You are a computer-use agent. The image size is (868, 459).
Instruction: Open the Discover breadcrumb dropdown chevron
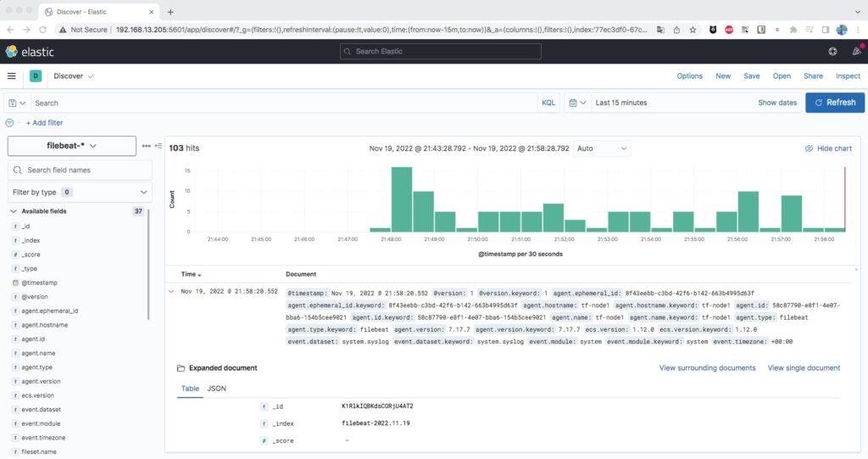91,76
